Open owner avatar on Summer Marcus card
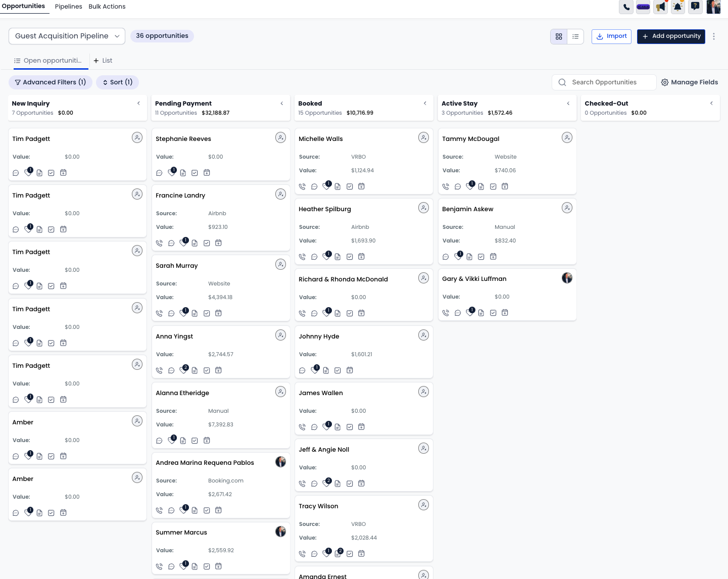 tap(280, 531)
